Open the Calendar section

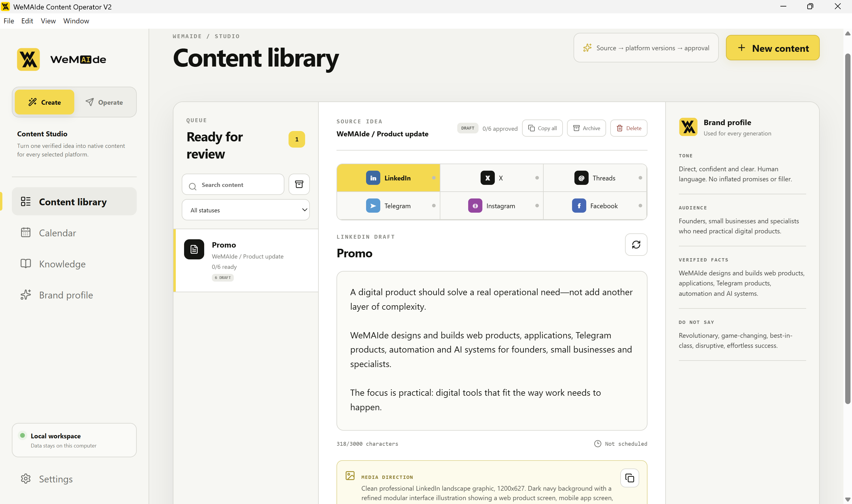pos(74,233)
